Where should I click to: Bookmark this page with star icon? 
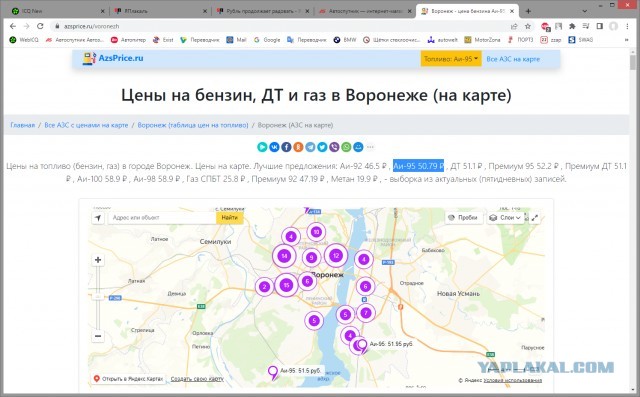[528, 26]
